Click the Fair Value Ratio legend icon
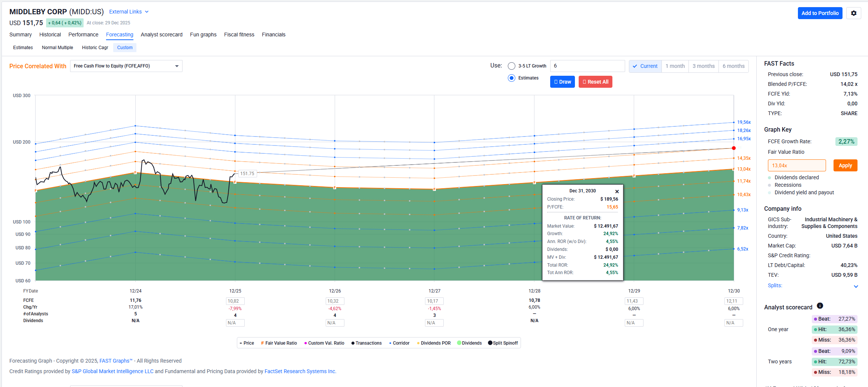 [262, 343]
